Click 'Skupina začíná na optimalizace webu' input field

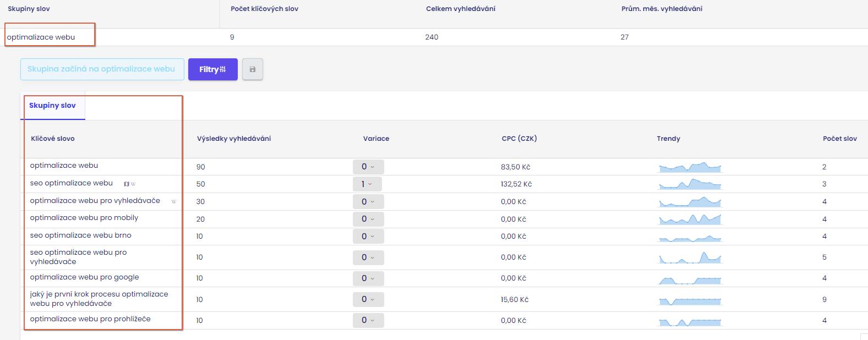tap(102, 69)
